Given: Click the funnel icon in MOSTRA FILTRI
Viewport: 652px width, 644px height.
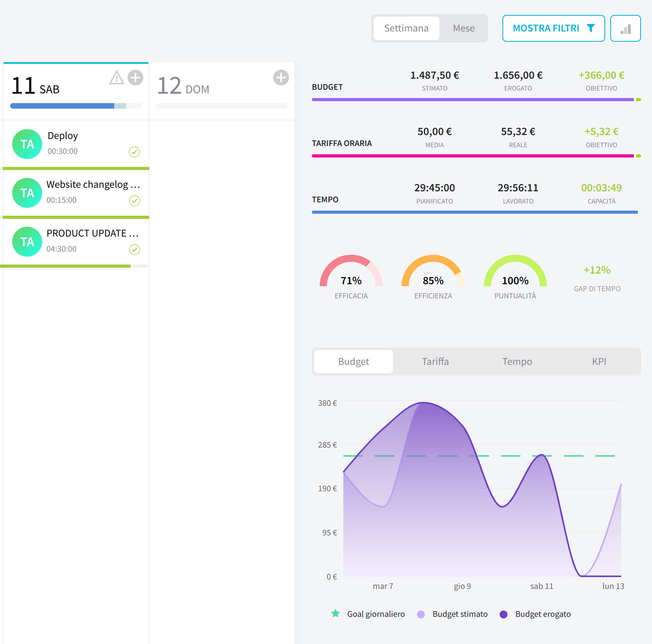Looking at the screenshot, I should pyautogui.click(x=591, y=28).
